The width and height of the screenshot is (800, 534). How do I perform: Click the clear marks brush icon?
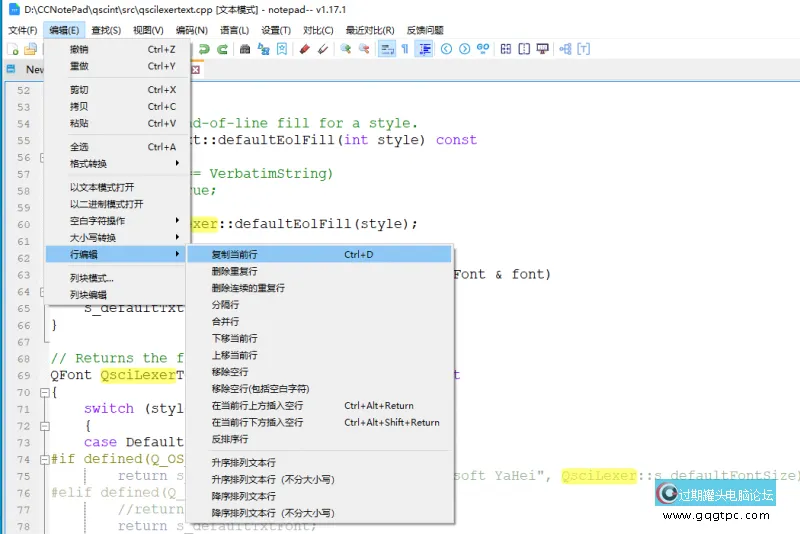322,49
